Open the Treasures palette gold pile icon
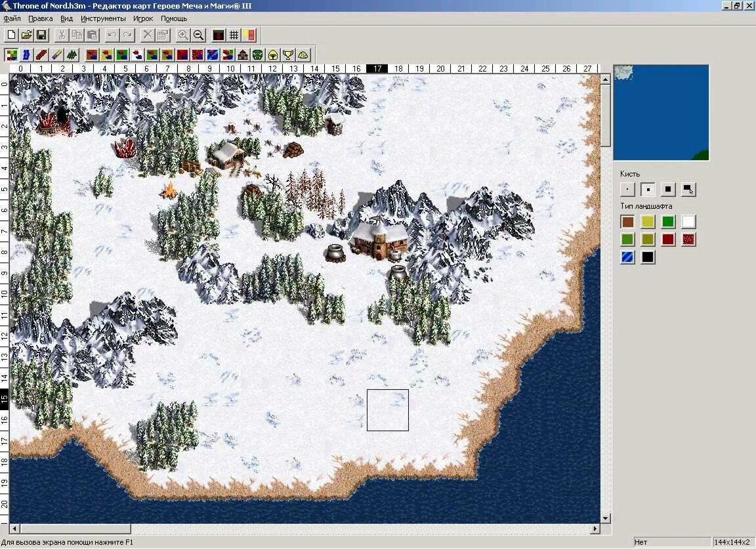 (x=303, y=54)
